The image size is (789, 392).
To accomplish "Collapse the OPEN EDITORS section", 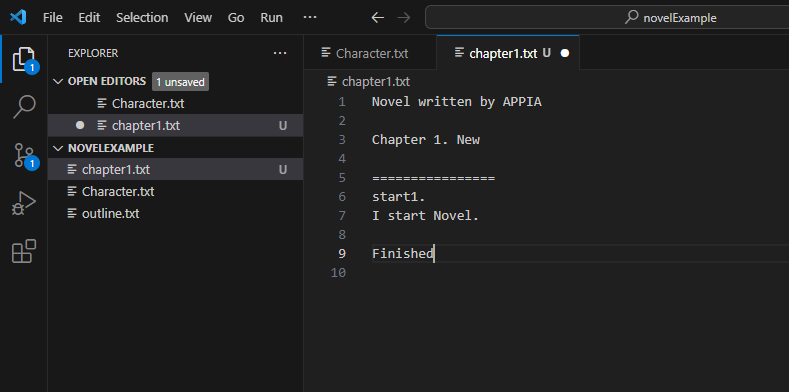I will [x=58, y=81].
